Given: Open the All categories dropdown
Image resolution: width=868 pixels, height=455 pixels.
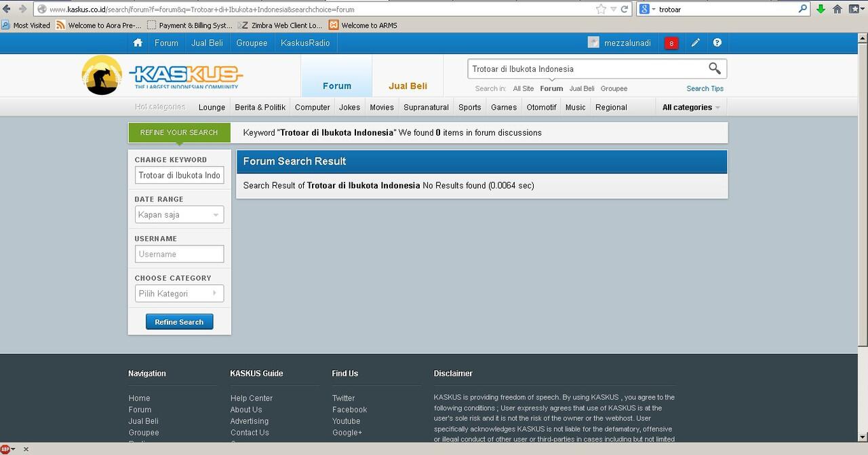Looking at the screenshot, I should 691,107.
